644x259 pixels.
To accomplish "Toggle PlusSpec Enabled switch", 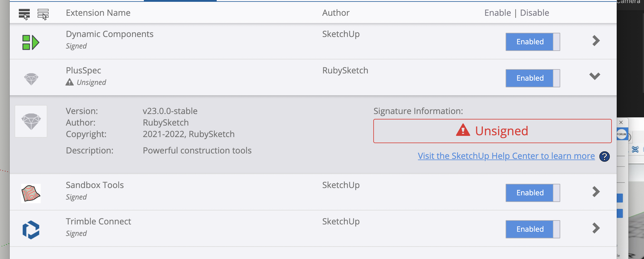I will 533,78.
